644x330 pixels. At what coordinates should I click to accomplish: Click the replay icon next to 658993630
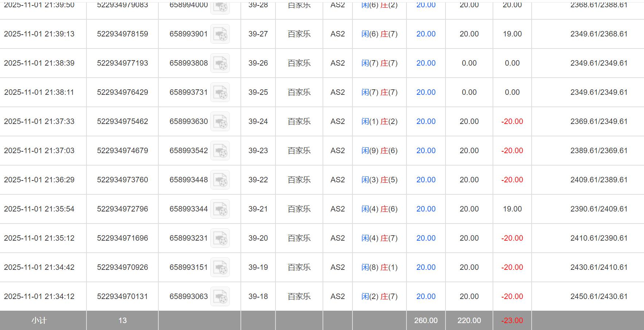pos(220,121)
